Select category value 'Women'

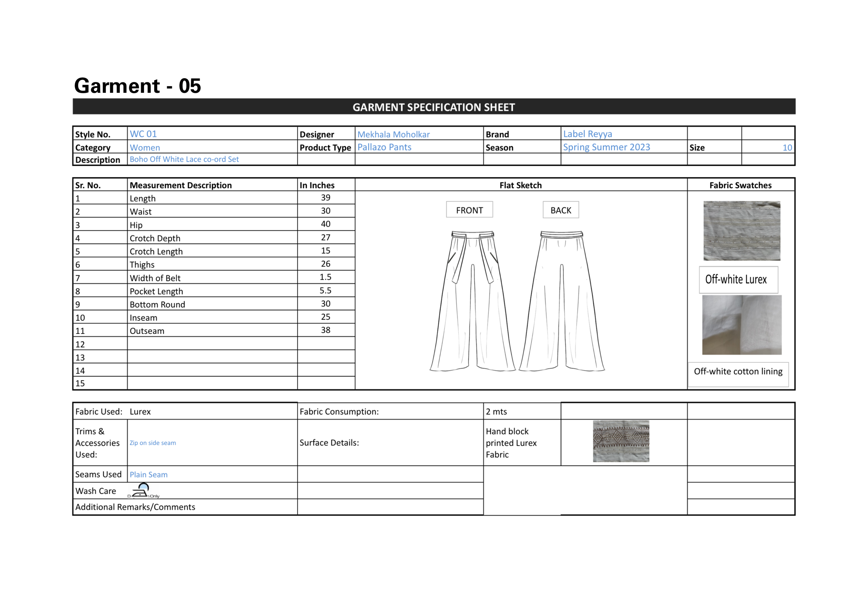click(x=145, y=148)
